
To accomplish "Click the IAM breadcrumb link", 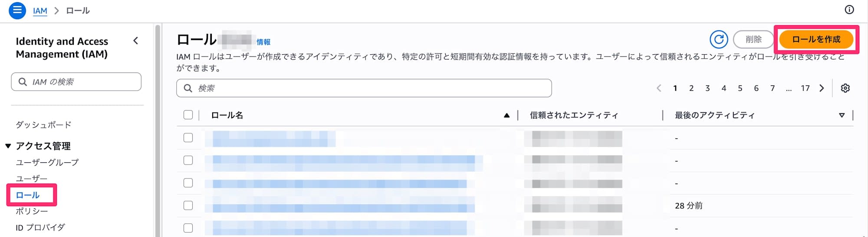I will [40, 10].
